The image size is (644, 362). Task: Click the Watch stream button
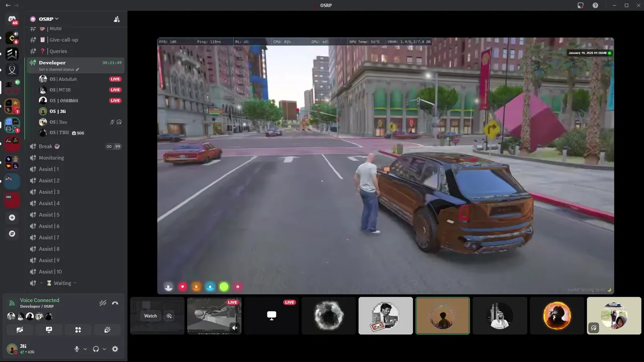click(x=150, y=316)
